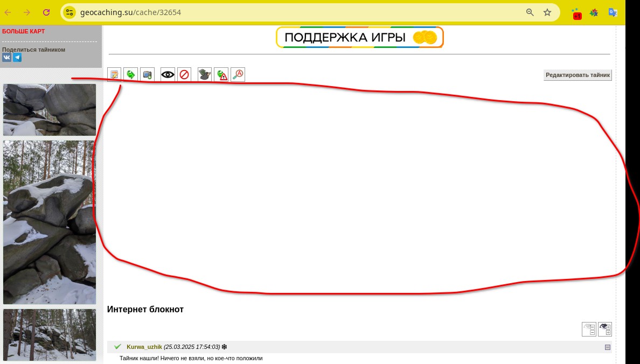Click the magnifier with letter A icon
The image size is (640, 364).
pos(238,74)
